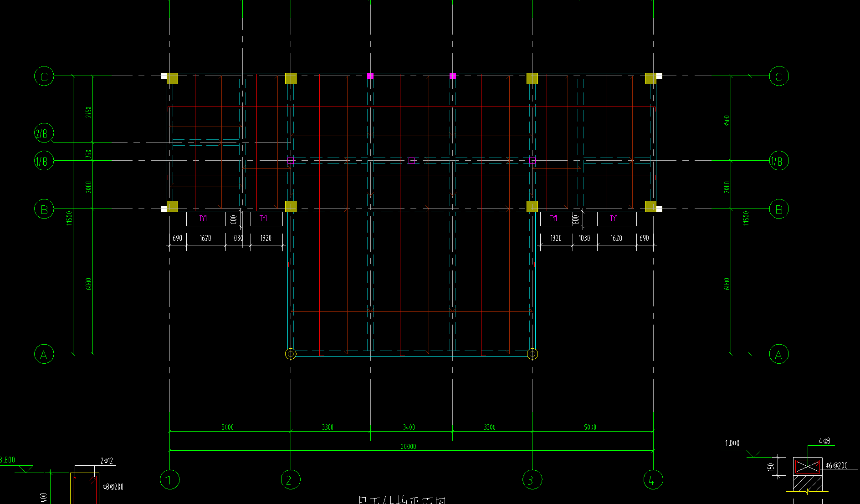The width and height of the screenshot is (860, 504).
Task: Select the yellow column at grid B-1
Action: (172, 206)
